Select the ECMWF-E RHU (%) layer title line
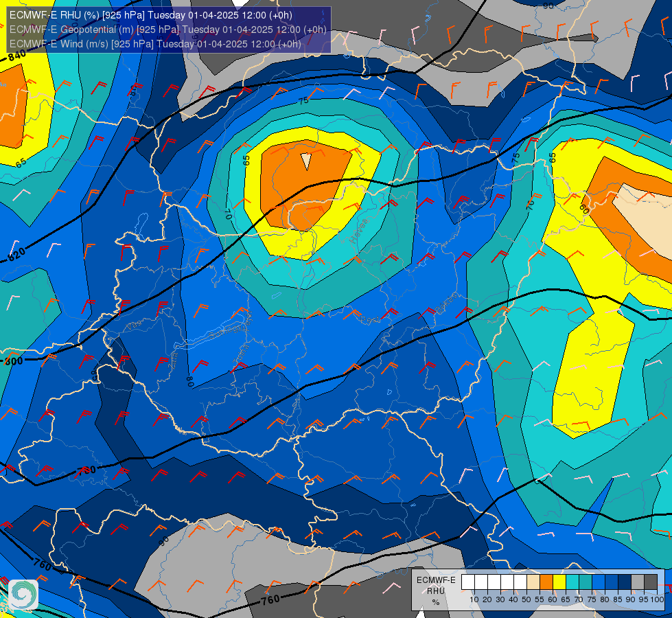The image size is (672, 618). coord(151,15)
